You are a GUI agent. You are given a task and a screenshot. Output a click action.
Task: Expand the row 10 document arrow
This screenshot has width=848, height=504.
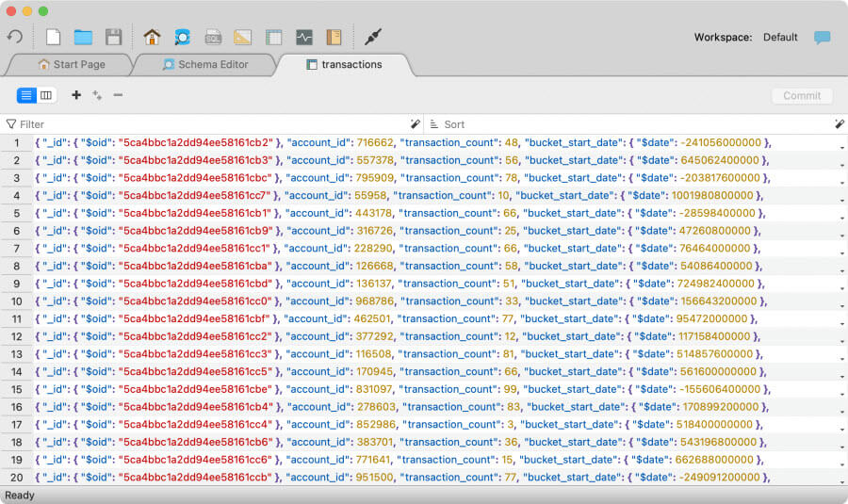(840, 305)
